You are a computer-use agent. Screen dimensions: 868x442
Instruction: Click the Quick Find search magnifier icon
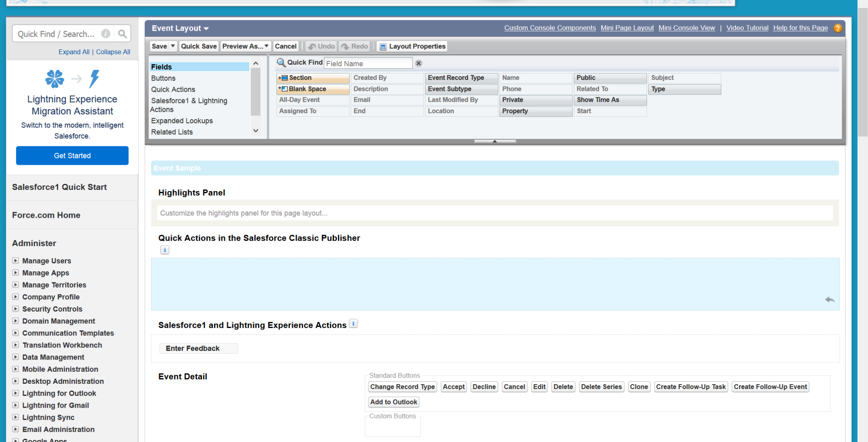tap(122, 34)
